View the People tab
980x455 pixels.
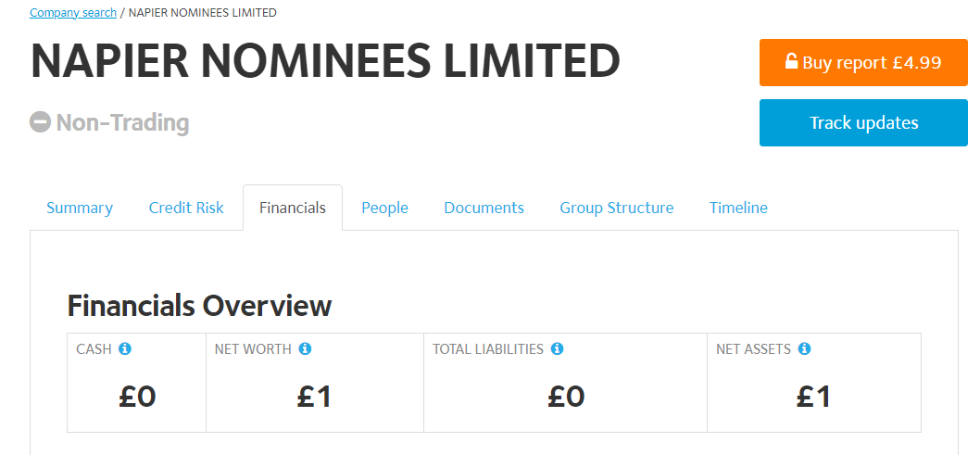[x=385, y=209]
